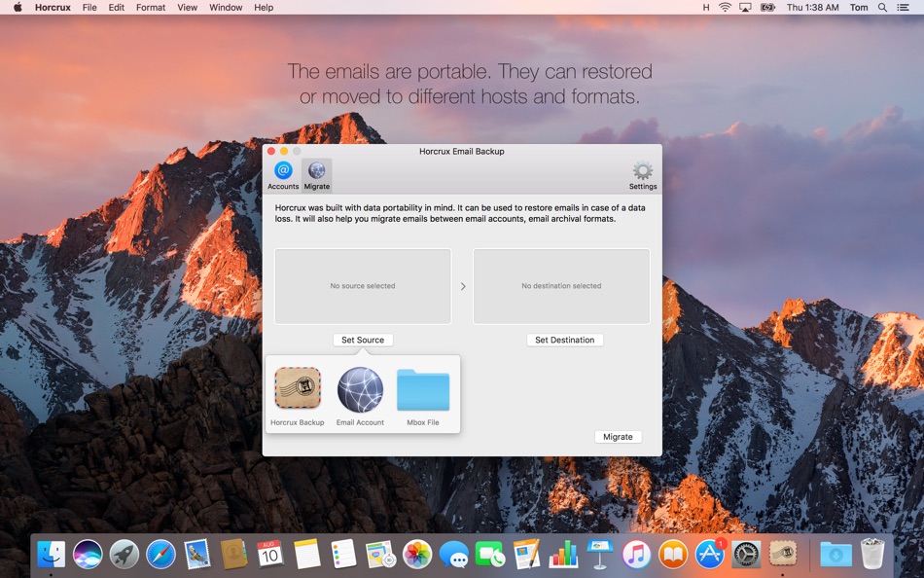This screenshot has width=924, height=578.
Task: Close the Horcrux Email Backup window
Action: coord(271,152)
